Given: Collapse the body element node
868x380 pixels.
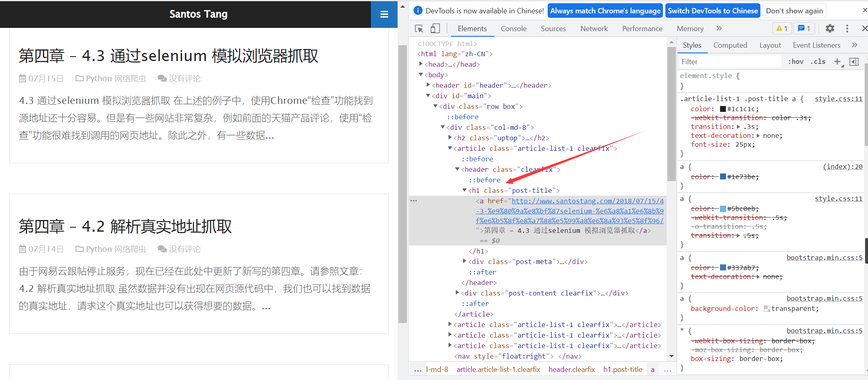Looking at the screenshot, I should coord(421,74).
